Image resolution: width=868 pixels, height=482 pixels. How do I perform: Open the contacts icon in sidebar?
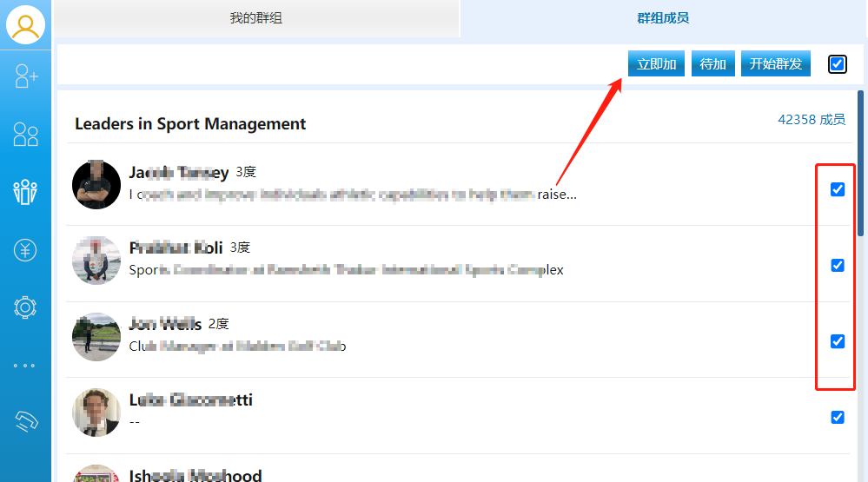click(x=26, y=134)
